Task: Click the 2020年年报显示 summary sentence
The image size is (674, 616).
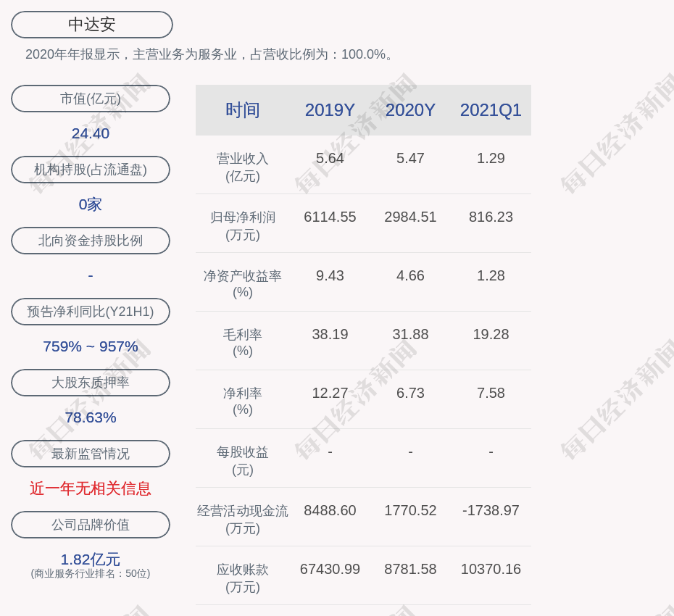Action: pos(209,54)
